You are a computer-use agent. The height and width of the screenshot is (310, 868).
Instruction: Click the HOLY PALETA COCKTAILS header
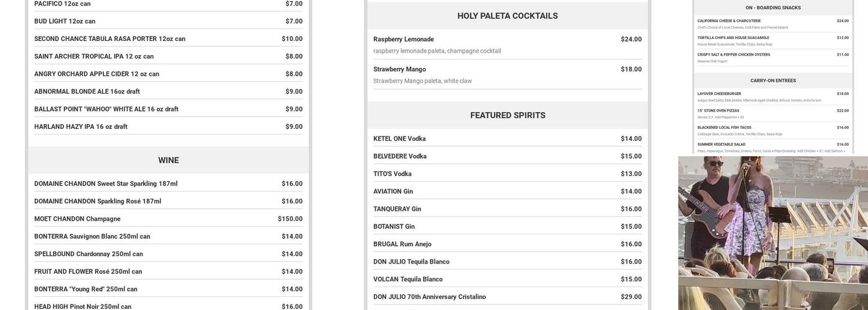[x=507, y=16]
